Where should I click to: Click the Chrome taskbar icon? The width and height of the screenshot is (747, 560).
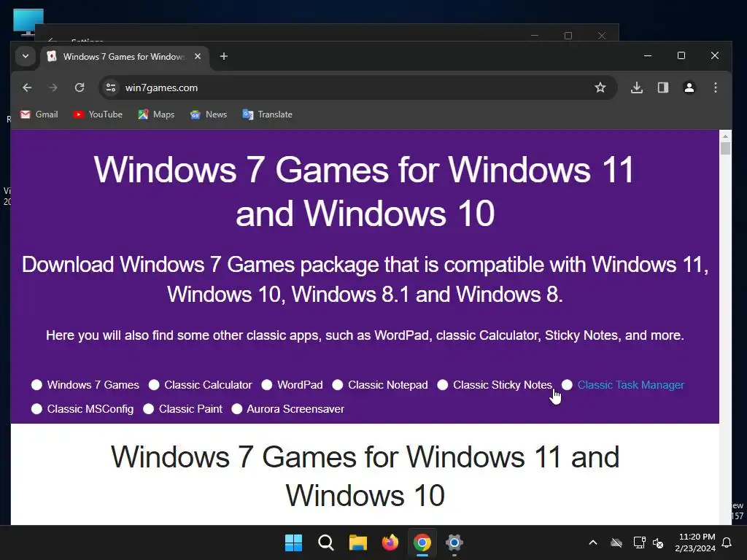click(x=422, y=542)
